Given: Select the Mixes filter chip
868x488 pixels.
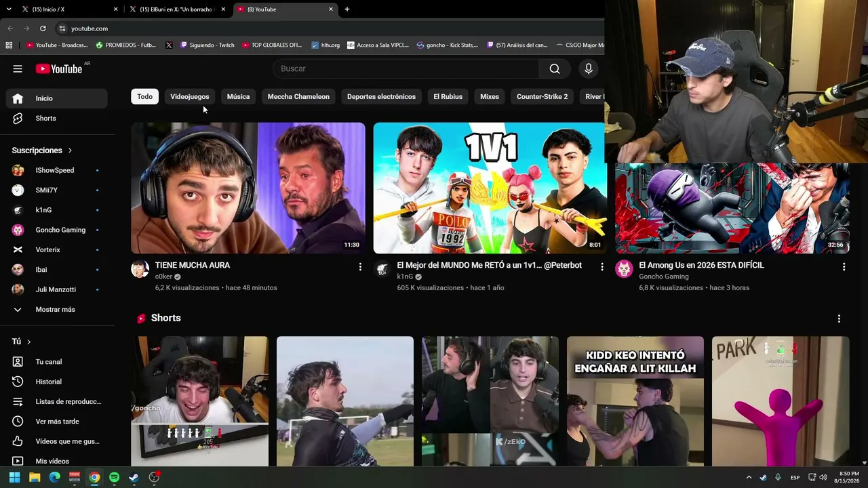Looking at the screenshot, I should pyautogui.click(x=490, y=96).
